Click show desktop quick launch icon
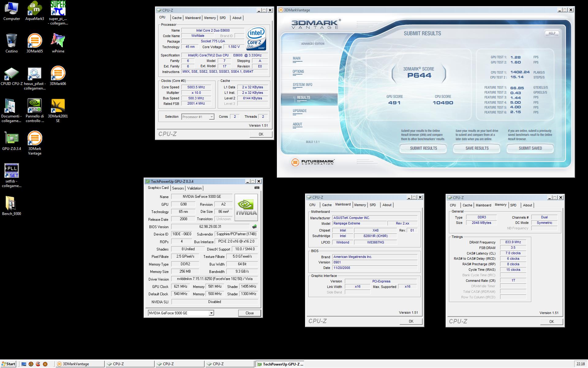The width and height of the screenshot is (588, 368). [x=24, y=364]
